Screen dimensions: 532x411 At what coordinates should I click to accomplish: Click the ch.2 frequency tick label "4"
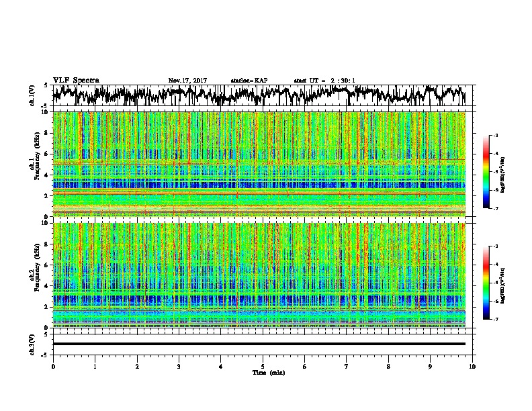pos(47,286)
